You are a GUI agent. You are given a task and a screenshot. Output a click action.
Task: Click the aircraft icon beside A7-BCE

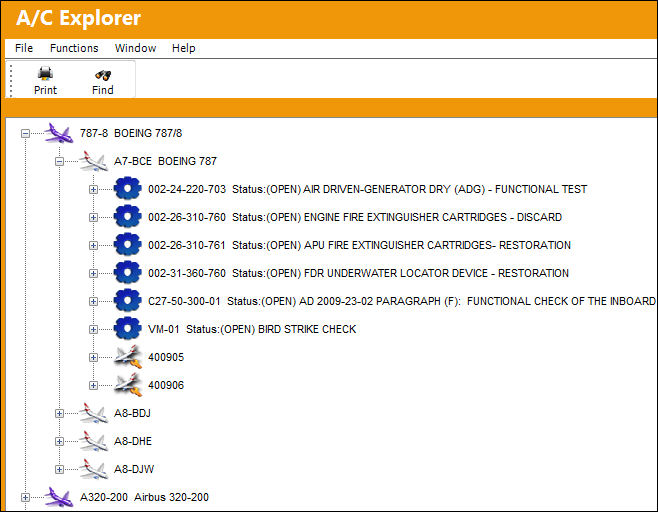[x=94, y=161]
